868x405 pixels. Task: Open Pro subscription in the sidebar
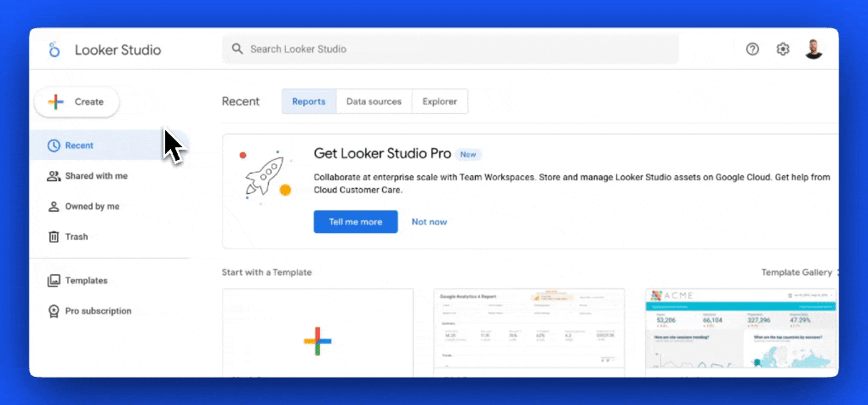109,311
